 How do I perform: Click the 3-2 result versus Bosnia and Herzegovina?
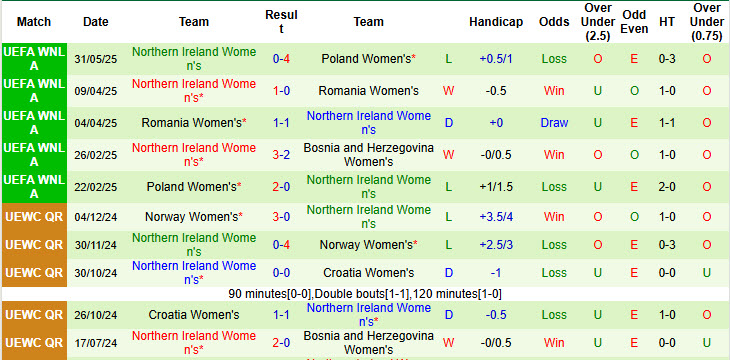(281, 155)
